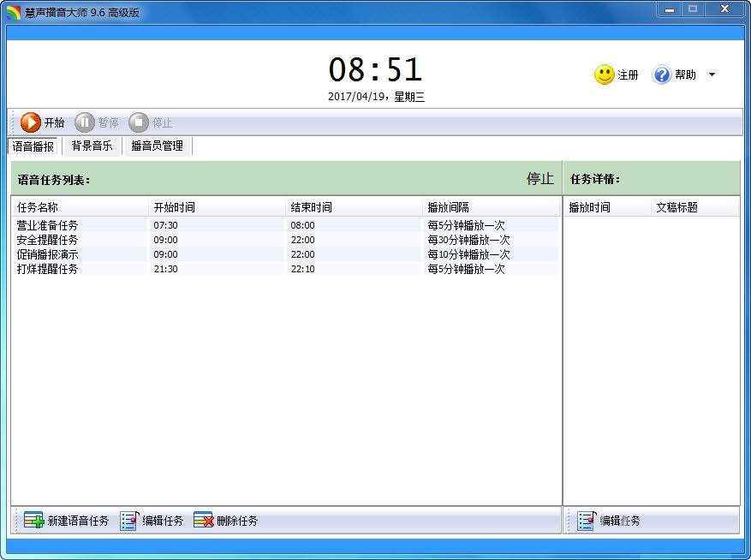Click the 编辑任务 icon in the 任务详情 panel
The image size is (751, 560).
[587, 521]
